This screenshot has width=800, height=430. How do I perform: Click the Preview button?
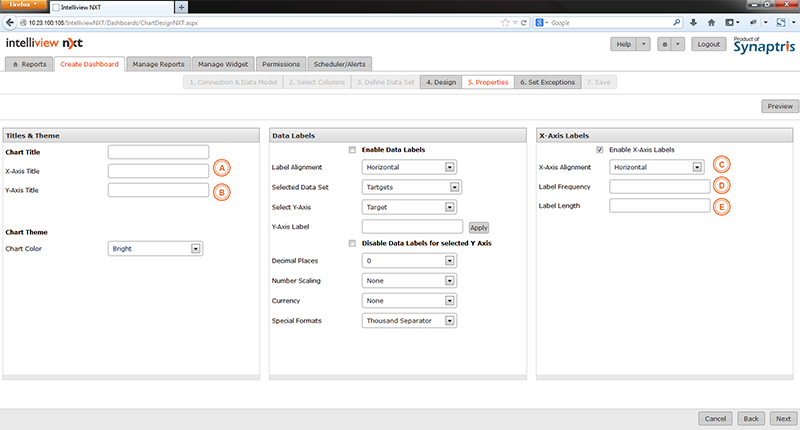tap(779, 106)
